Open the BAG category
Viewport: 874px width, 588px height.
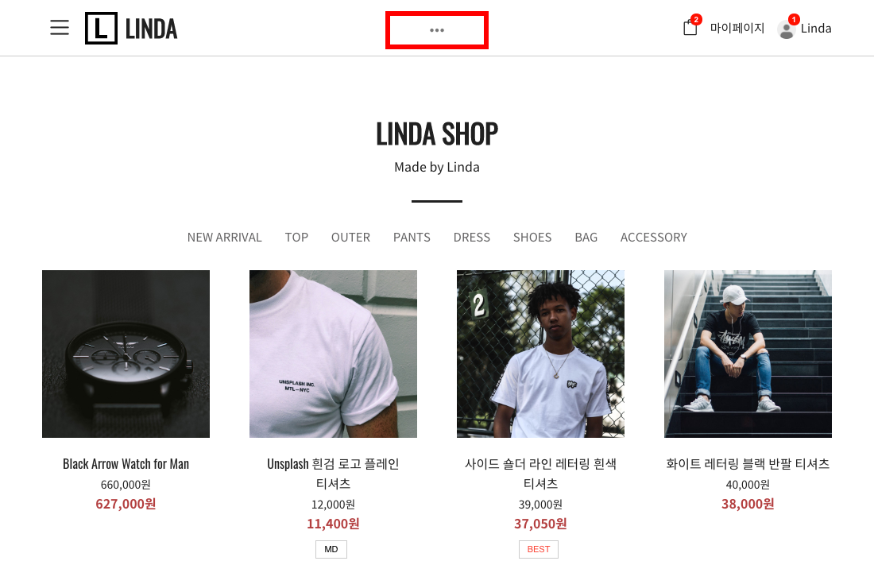[x=586, y=238]
